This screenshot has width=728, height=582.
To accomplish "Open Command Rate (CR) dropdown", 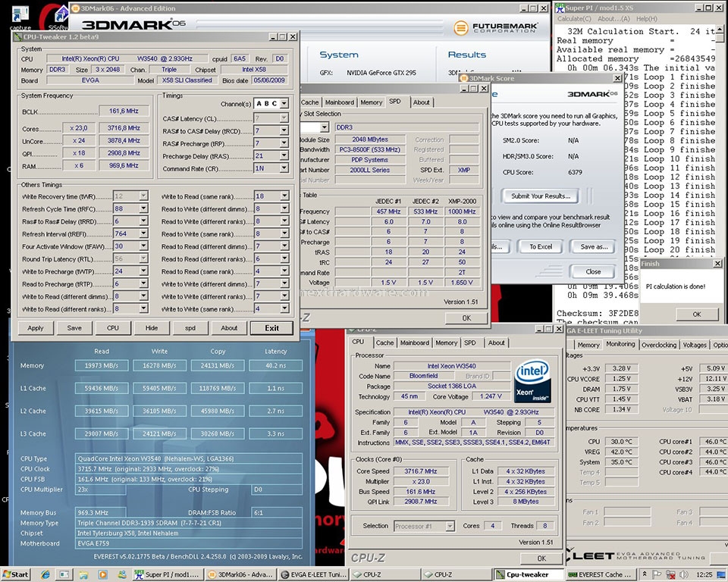I will [x=284, y=168].
